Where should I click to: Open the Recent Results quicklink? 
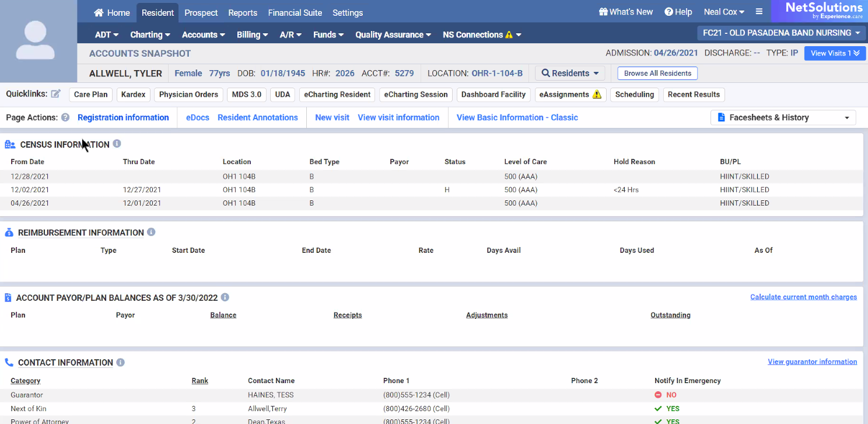point(694,95)
